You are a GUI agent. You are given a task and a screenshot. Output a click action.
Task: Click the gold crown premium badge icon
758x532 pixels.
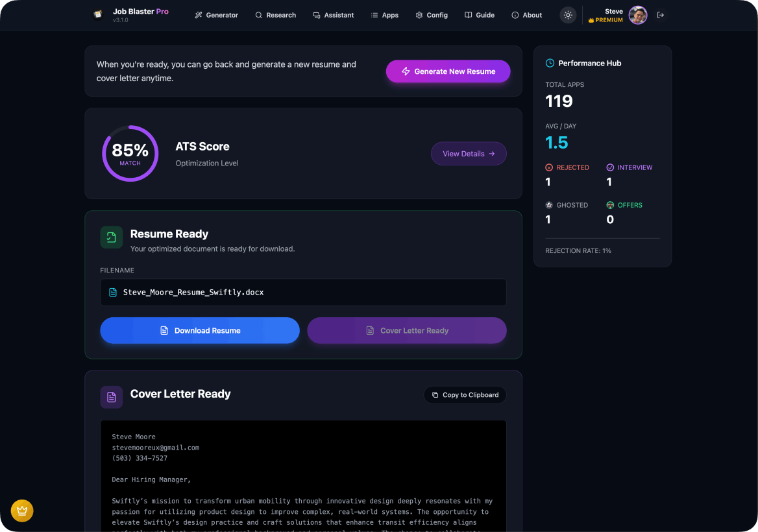(22, 511)
